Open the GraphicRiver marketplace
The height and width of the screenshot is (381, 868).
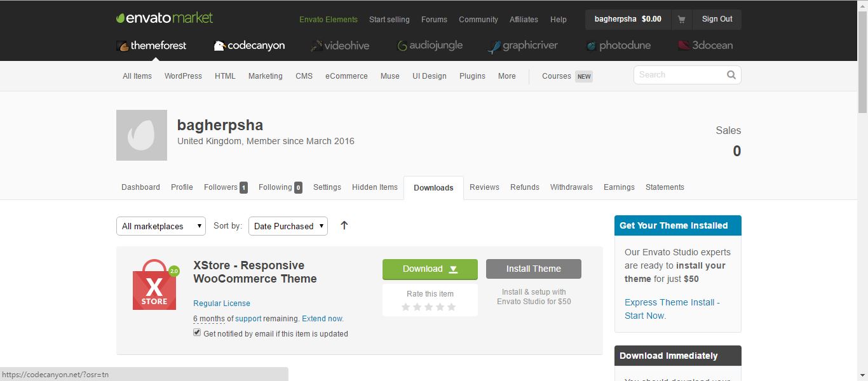522,46
